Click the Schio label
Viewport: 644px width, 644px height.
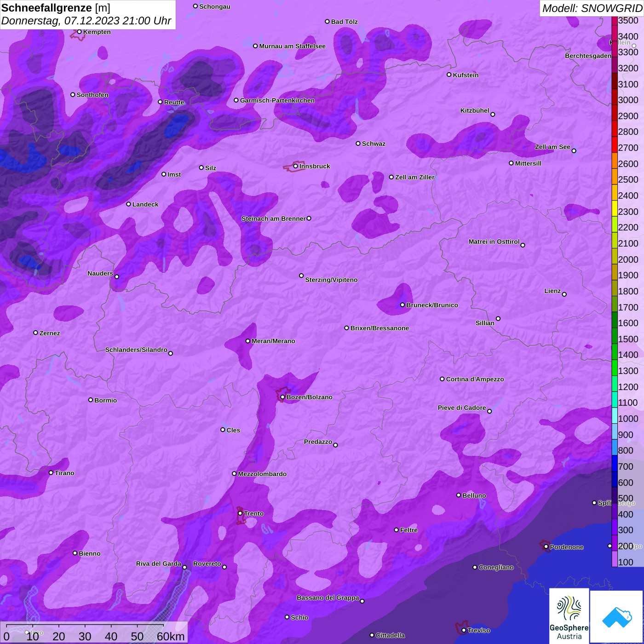click(299, 617)
